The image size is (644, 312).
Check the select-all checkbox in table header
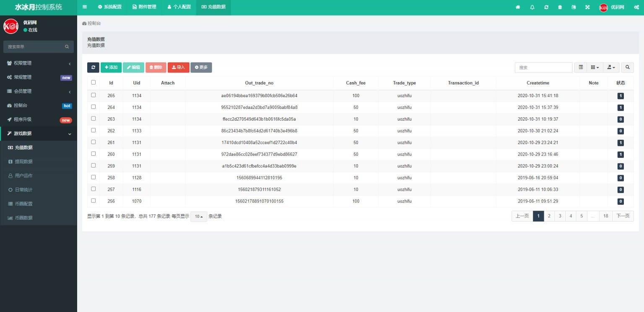(x=93, y=83)
